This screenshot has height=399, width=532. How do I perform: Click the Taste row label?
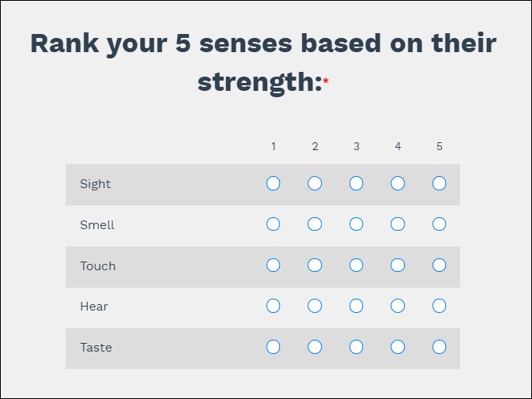[96, 348]
